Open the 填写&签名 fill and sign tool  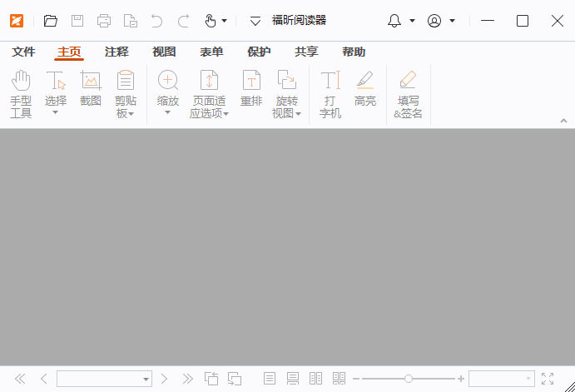pyautogui.click(x=408, y=93)
